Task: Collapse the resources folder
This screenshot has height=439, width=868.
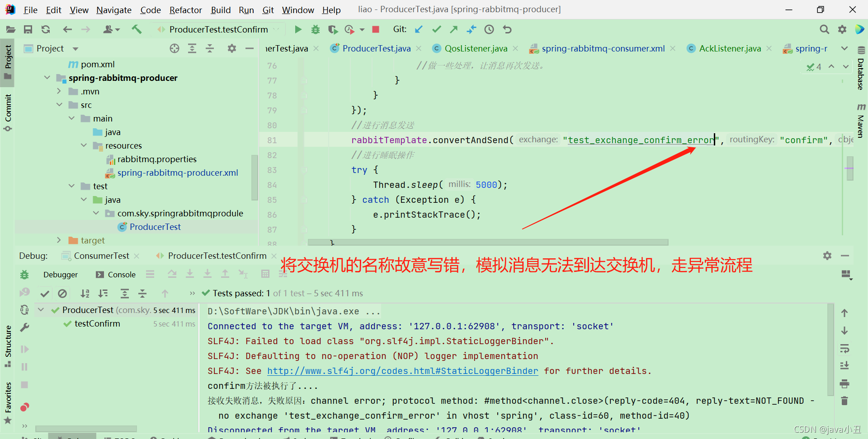Action: point(84,145)
